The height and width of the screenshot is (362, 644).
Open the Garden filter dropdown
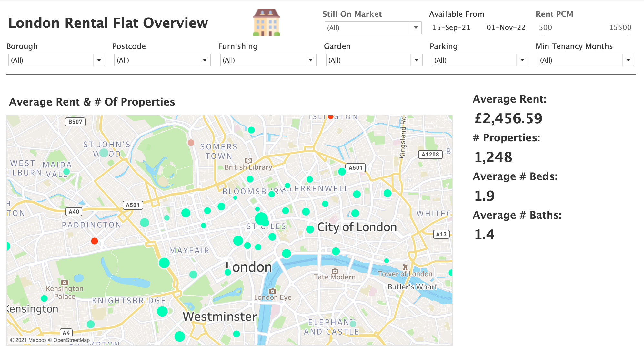416,60
